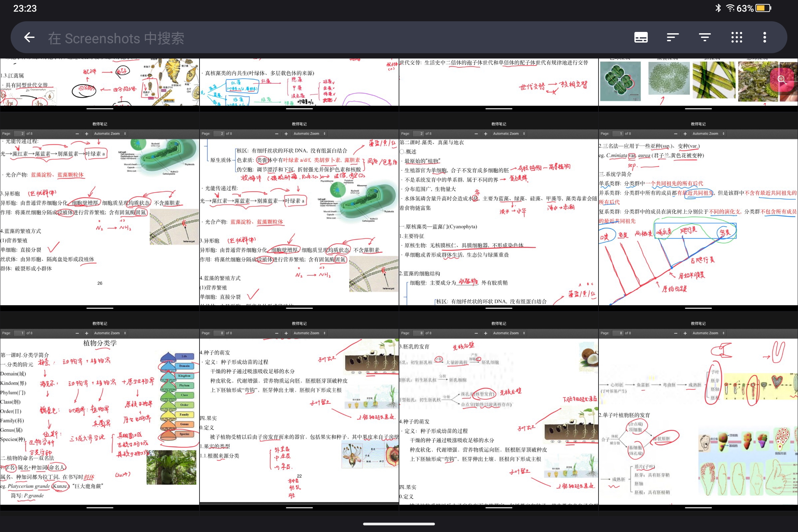The height and width of the screenshot is (532, 798).
Task: Open the sort order options icon
Action: click(x=673, y=37)
